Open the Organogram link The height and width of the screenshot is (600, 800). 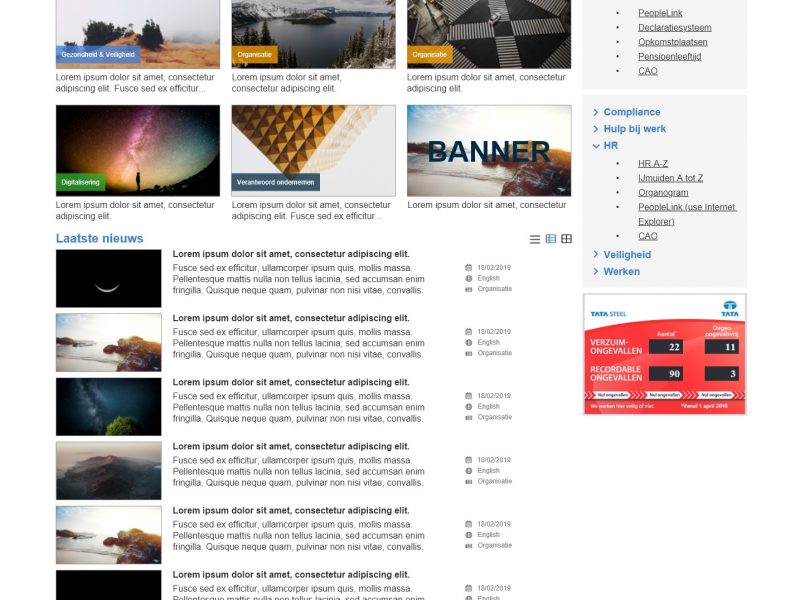pyautogui.click(x=663, y=193)
